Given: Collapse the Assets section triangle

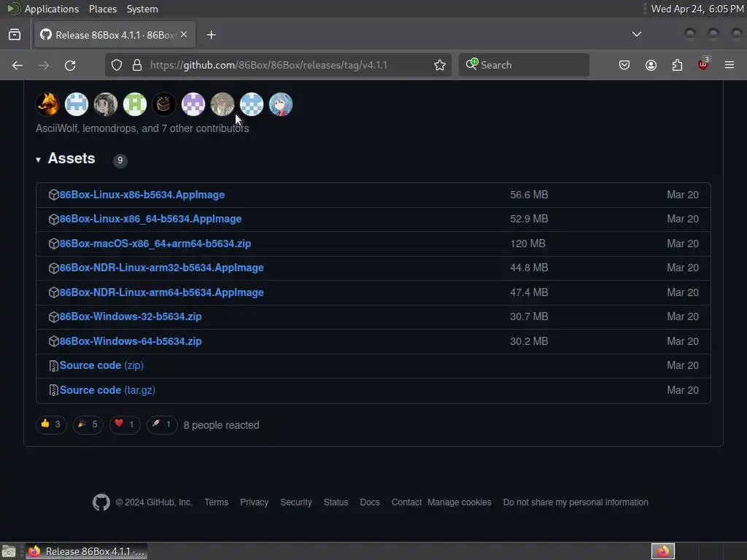Looking at the screenshot, I should tap(38, 160).
